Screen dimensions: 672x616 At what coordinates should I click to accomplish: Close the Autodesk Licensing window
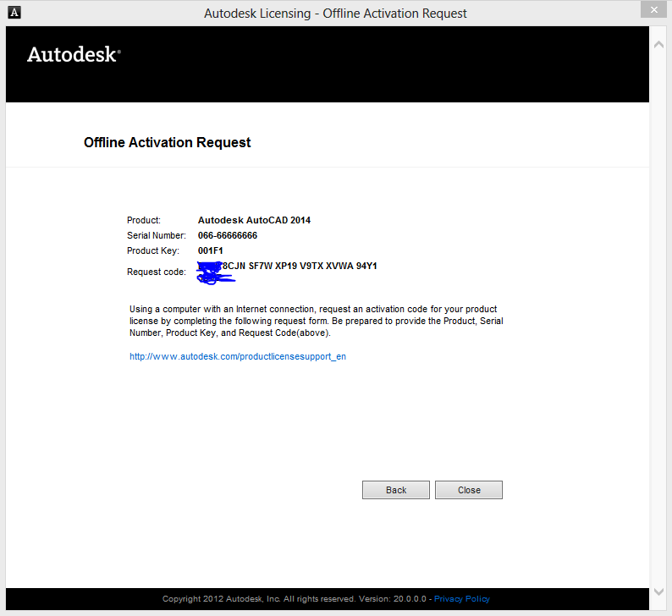coord(653,9)
